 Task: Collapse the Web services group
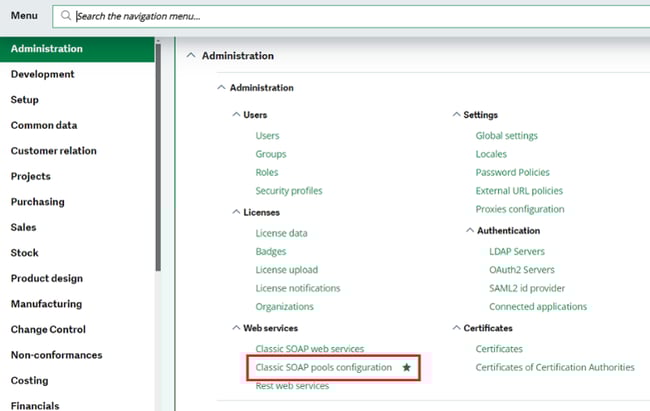tap(235, 327)
